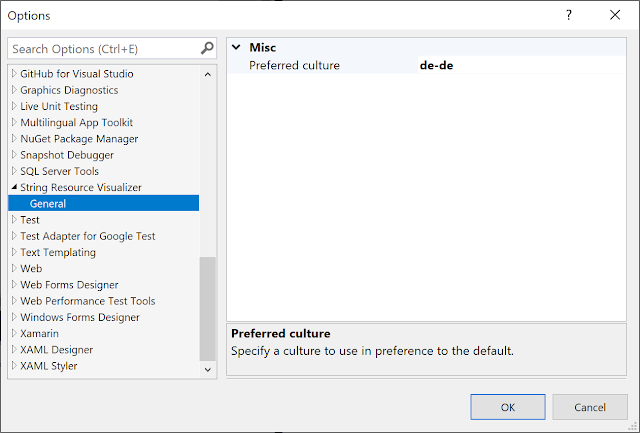Confirm settings with OK button

[x=508, y=407]
